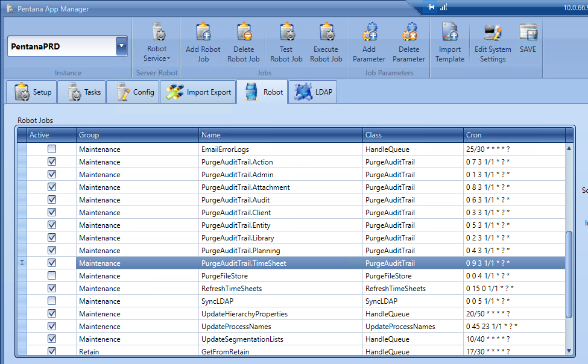This screenshot has height=364, width=588.
Task: Uncheck Active for PurgeAuditTrail.Admin
Action: [52, 174]
